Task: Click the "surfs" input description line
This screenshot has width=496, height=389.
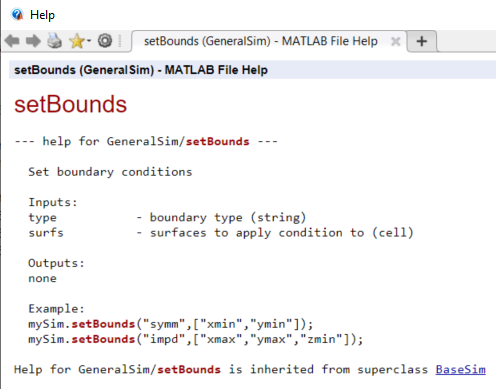Action: pyautogui.click(x=221, y=233)
